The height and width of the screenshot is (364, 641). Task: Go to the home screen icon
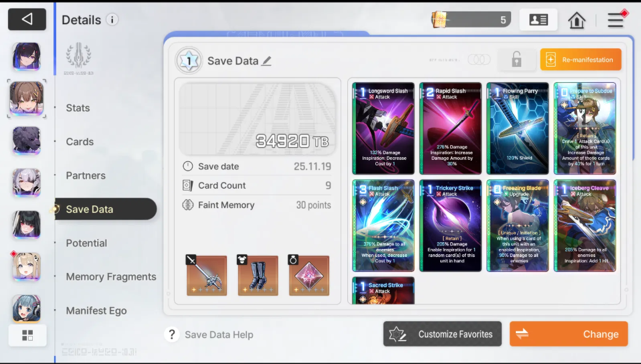[x=576, y=19]
